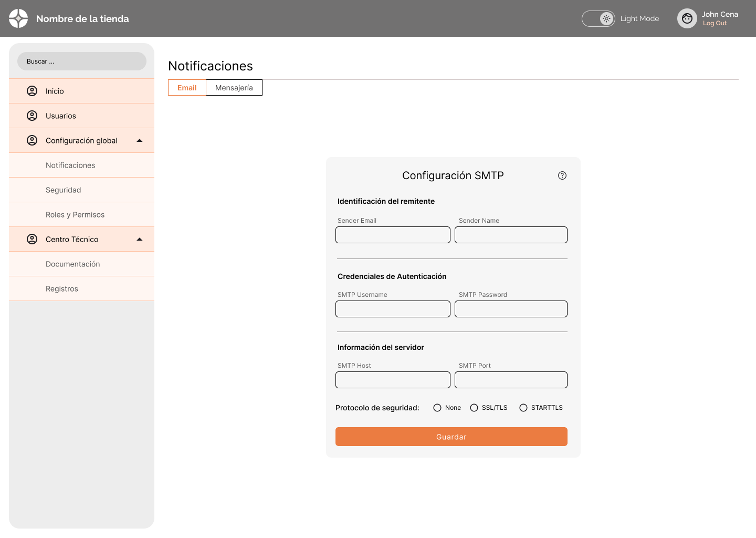Select the Email tab
This screenshot has height=538, width=756.
[x=187, y=88]
